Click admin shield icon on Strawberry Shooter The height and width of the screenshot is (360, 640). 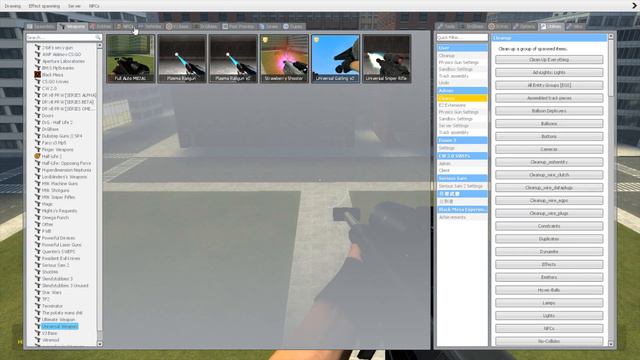coord(265,40)
